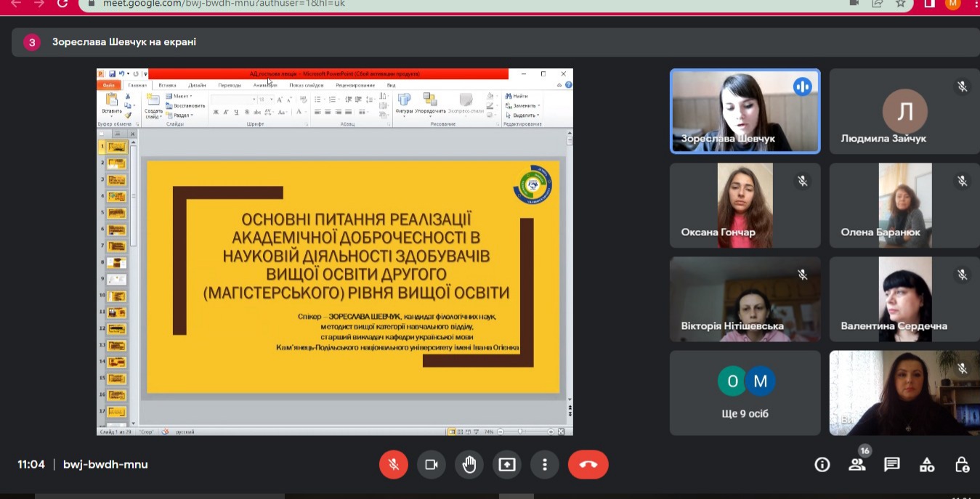Open the host controls lock icon
This screenshot has width=980, height=499.
click(962, 465)
